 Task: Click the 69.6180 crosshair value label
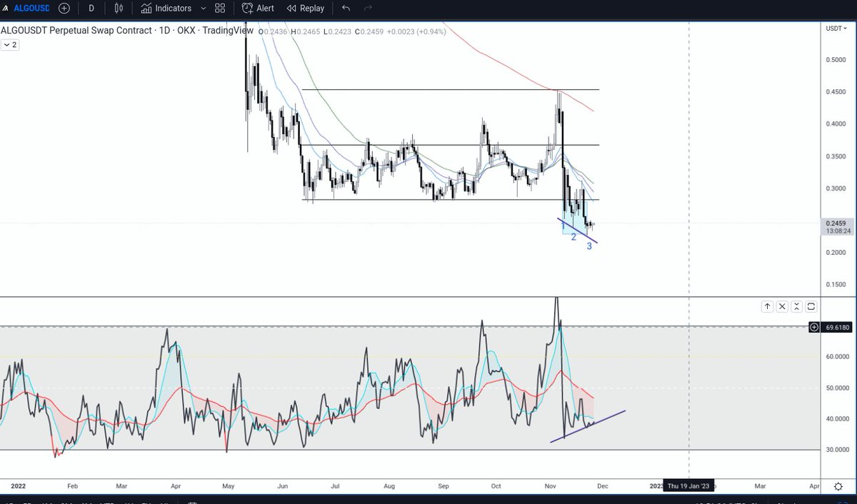(836, 327)
